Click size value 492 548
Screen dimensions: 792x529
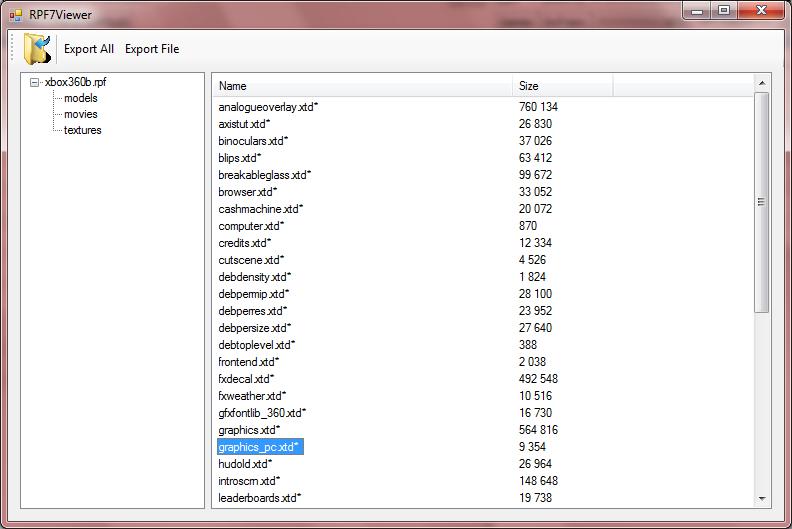pyautogui.click(x=538, y=379)
